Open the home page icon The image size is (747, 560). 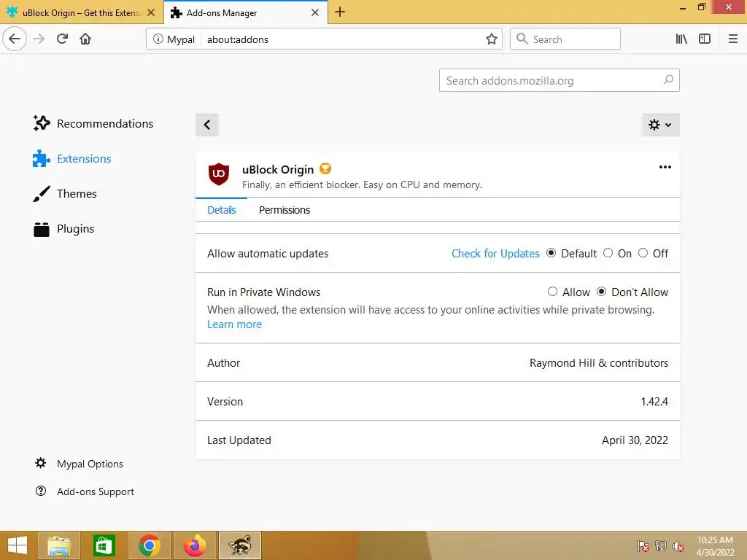tap(85, 39)
